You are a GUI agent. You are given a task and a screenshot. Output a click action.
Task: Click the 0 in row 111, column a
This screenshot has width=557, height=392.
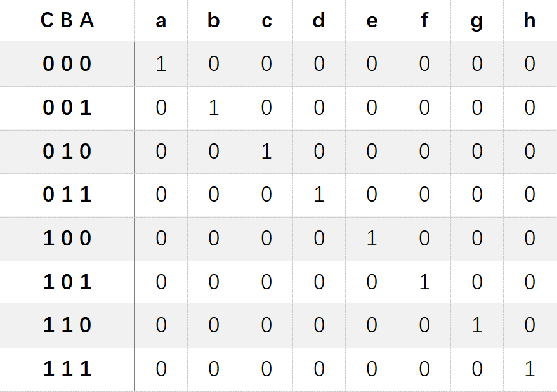pyautogui.click(x=161, y=369)
